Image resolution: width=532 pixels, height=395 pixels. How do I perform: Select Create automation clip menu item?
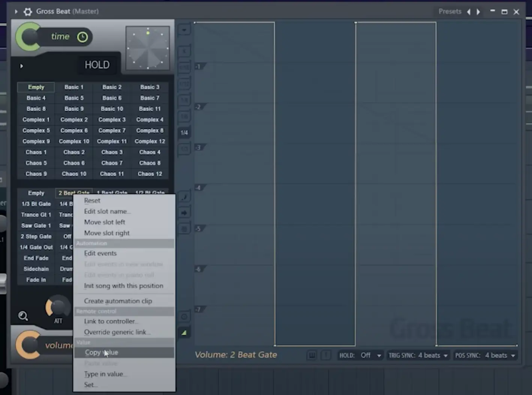118,301
